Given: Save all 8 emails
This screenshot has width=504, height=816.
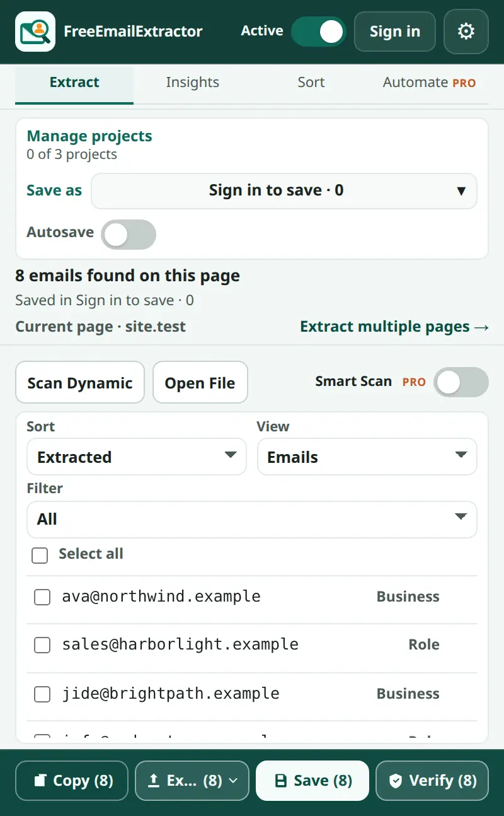Looking at the screenshot, I should coord(312,781).
